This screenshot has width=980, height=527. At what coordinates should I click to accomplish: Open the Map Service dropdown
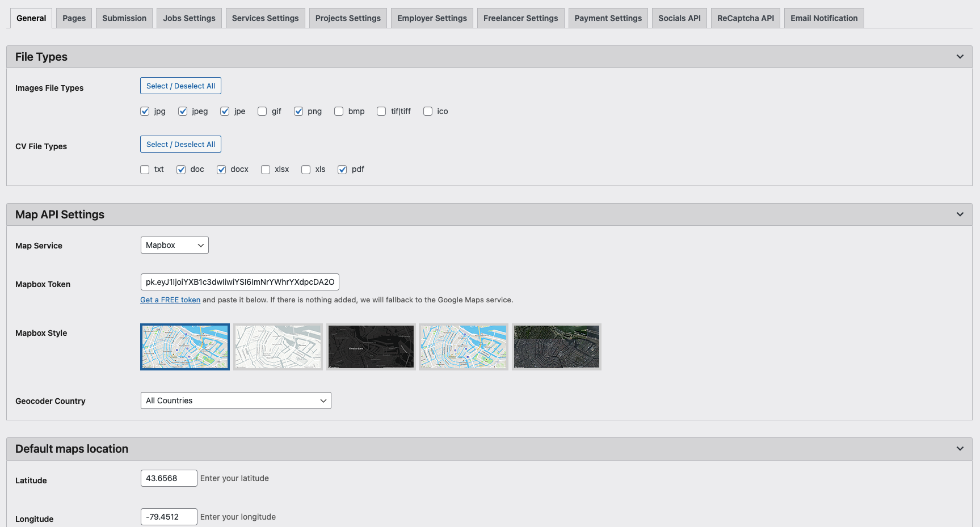pos(174,245)
